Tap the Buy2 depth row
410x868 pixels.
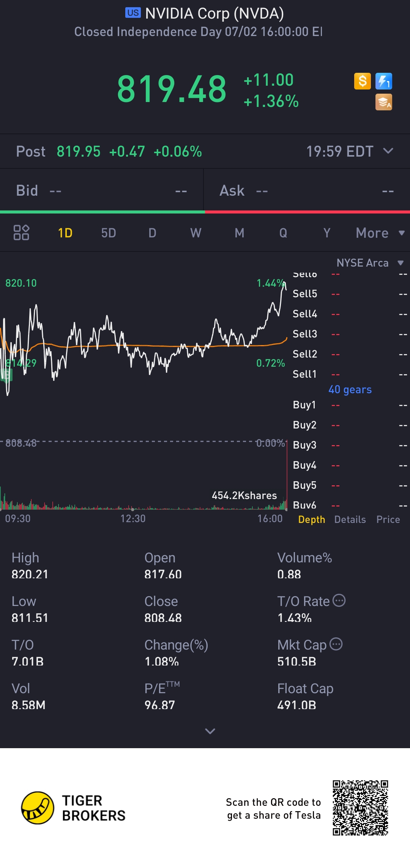click(x=350, y=425)
